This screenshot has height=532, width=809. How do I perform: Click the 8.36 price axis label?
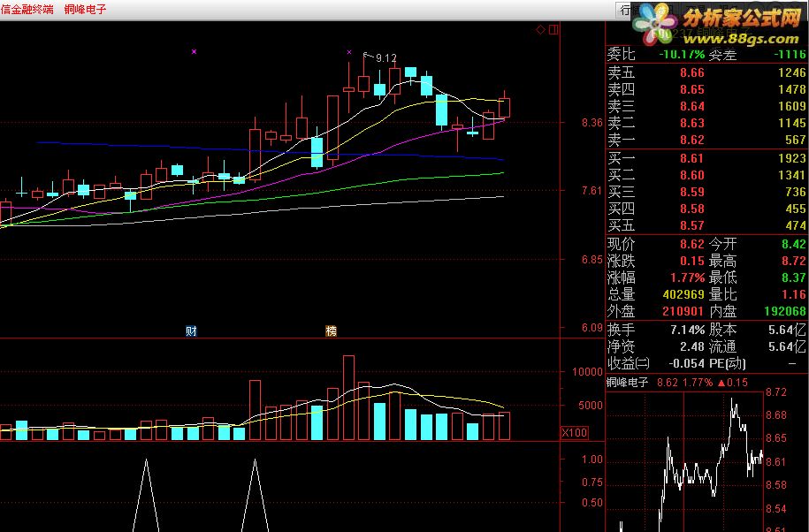591,123
